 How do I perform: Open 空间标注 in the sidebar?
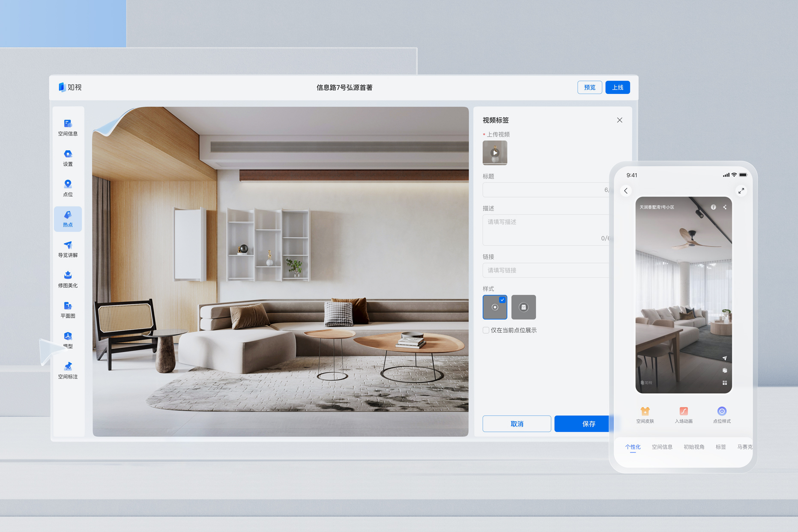coord(68,371)
